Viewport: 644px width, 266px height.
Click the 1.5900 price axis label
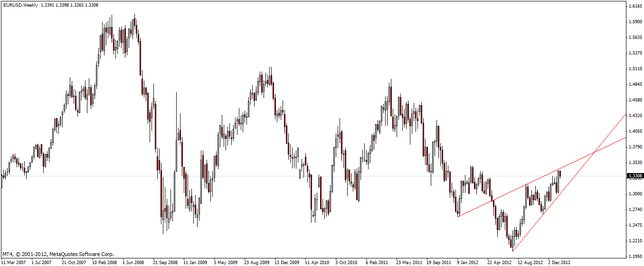point(635,22)
